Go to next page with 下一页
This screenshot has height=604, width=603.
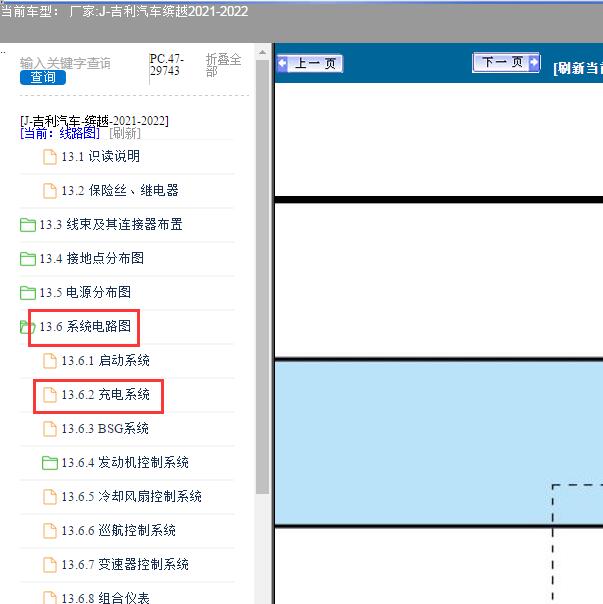[x=506, y=62]
